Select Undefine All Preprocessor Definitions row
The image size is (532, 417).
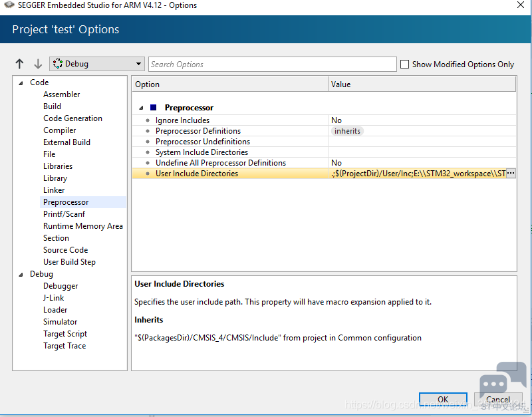324,163
